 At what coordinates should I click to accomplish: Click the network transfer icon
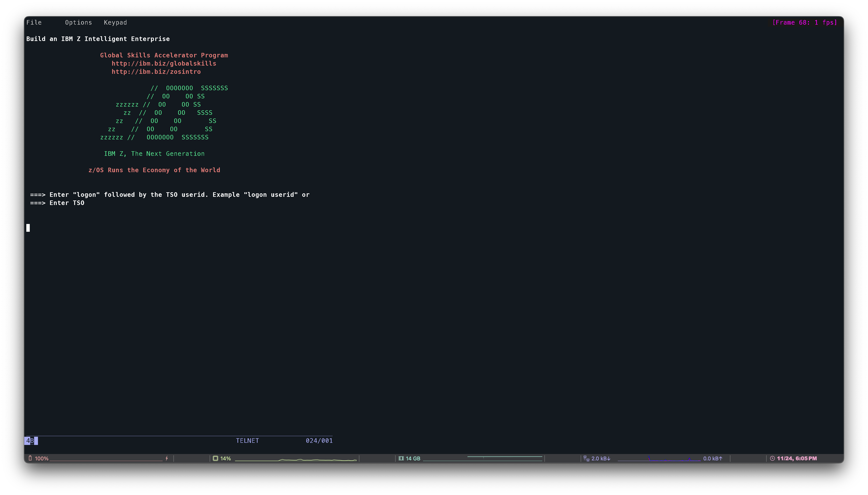point(586,458)
